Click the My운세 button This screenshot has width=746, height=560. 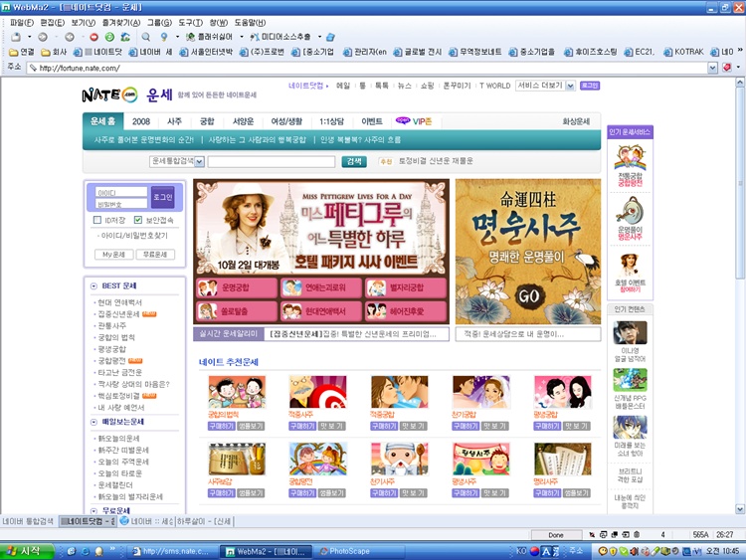pos(113,255)
